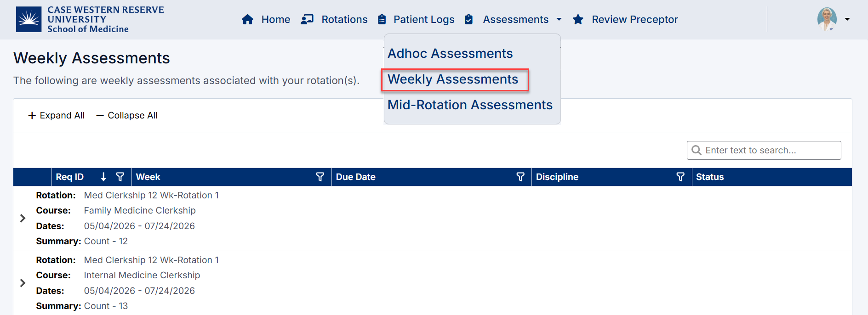Select the Rotations icon

tap(307, 19)
